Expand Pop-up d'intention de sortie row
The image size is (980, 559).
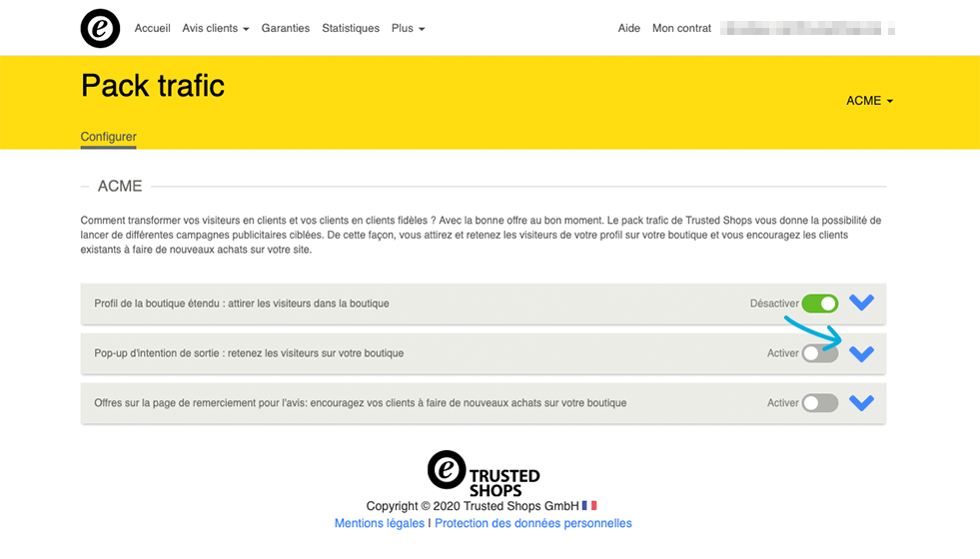pyautogui.click(x=861, y=353)
